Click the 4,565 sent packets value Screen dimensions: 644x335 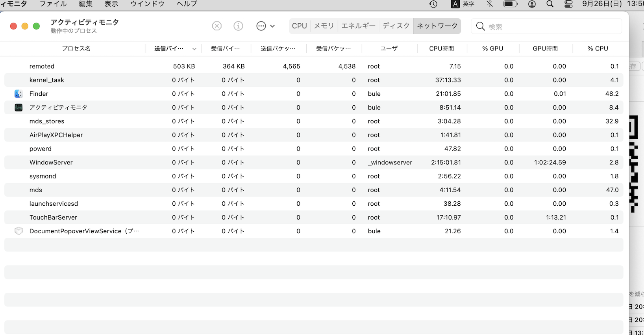[x=291, y=66]
